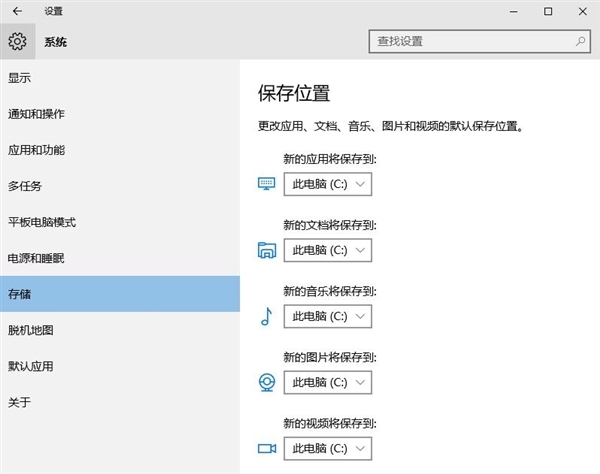Click the music note icon

pyautogui.click(x=266, y=316)
